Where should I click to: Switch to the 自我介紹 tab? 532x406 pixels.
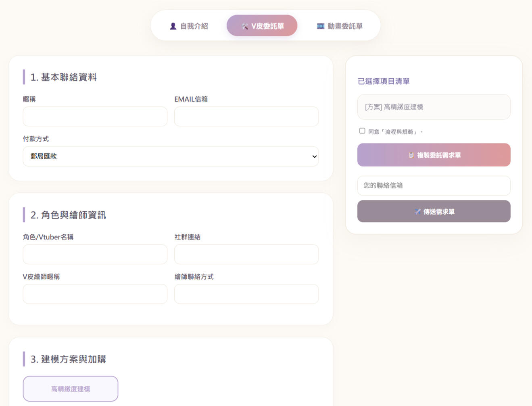point(189,26)
